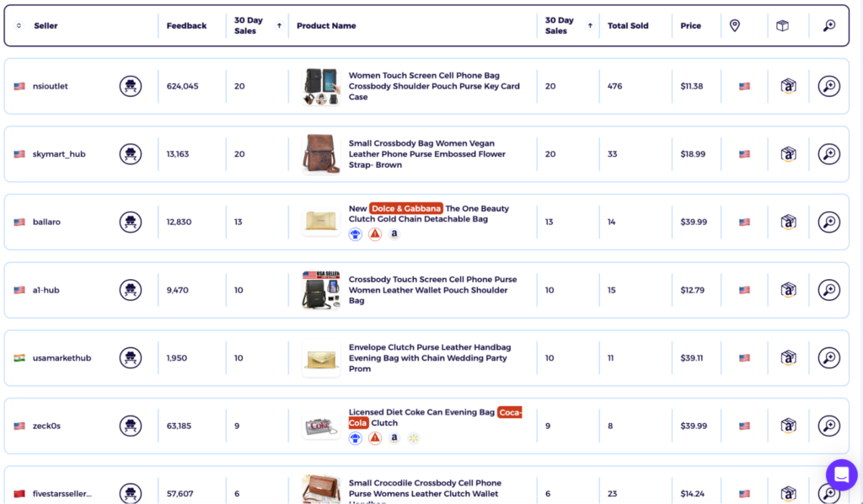This screenshot has width=863, height=504.
Task: Click blue shield icon under Diet Coke bag
Action: [x=356, y=438]
